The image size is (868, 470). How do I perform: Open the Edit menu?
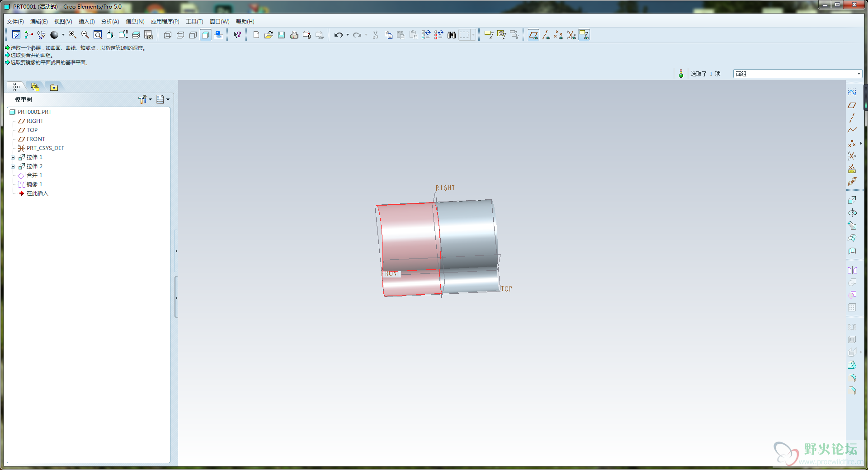pos(39,22)
